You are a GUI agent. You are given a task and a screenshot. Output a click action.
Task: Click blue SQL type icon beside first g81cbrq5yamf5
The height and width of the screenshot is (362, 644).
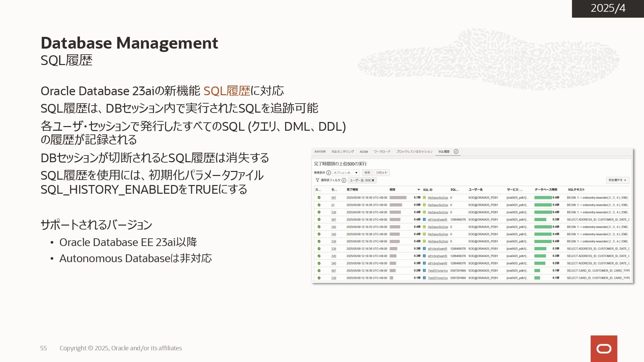pos(424,220)
